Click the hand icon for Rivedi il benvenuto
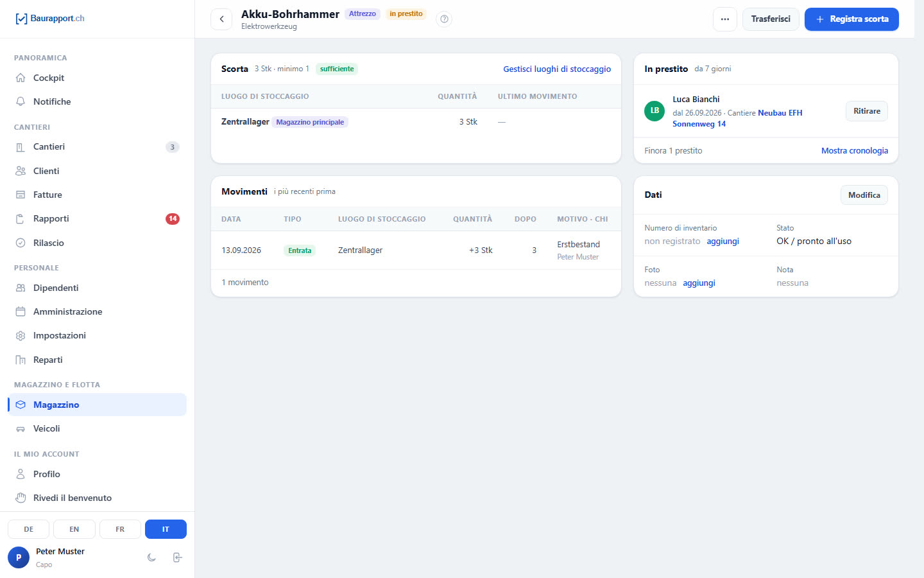The width and height of the screenshot is (924, 578). (x=21, y=498)
